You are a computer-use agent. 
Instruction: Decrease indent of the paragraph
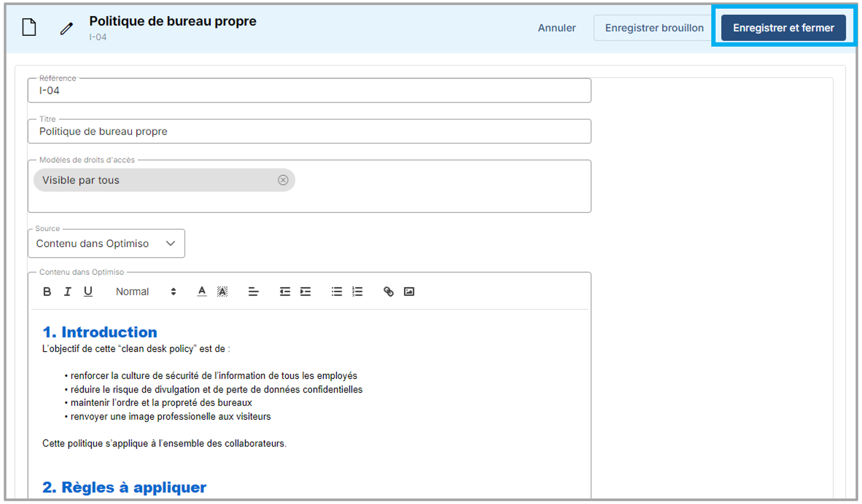[285, 292]
